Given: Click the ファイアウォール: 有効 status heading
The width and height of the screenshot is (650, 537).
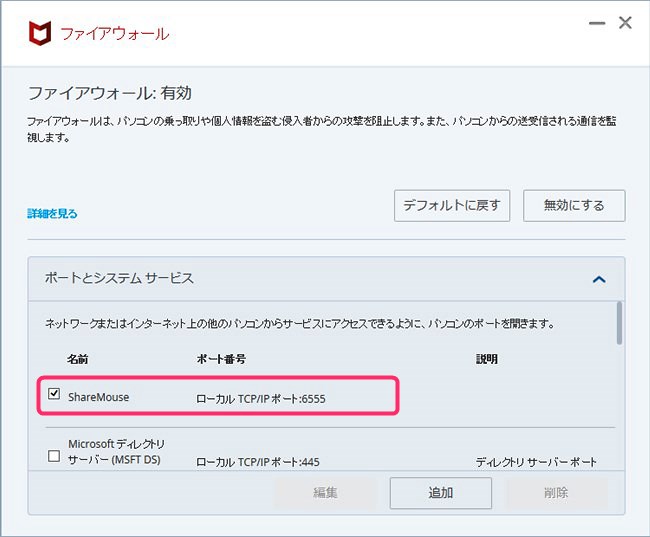Looking at the screenshot, I should click(110, 93).
